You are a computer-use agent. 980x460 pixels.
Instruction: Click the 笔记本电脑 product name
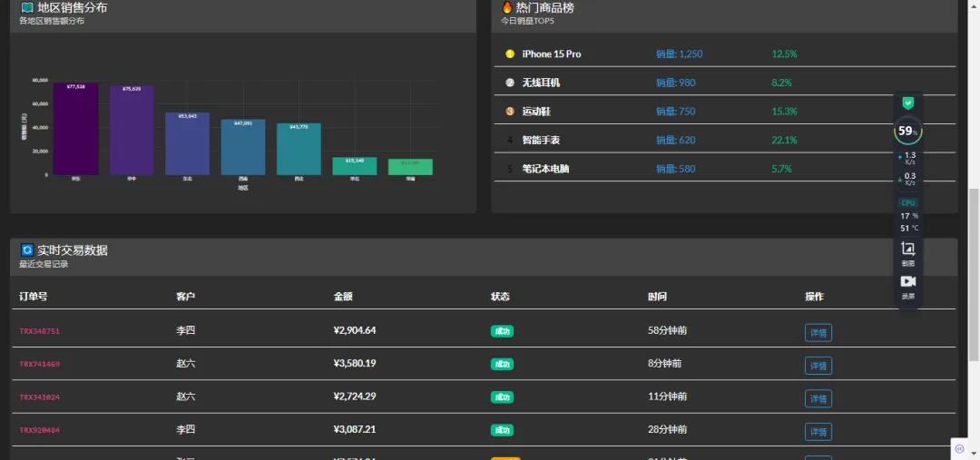point(545,169)
